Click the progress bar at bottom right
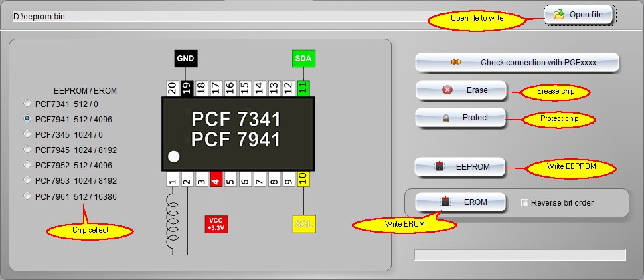644x280 pixels. 520,255
